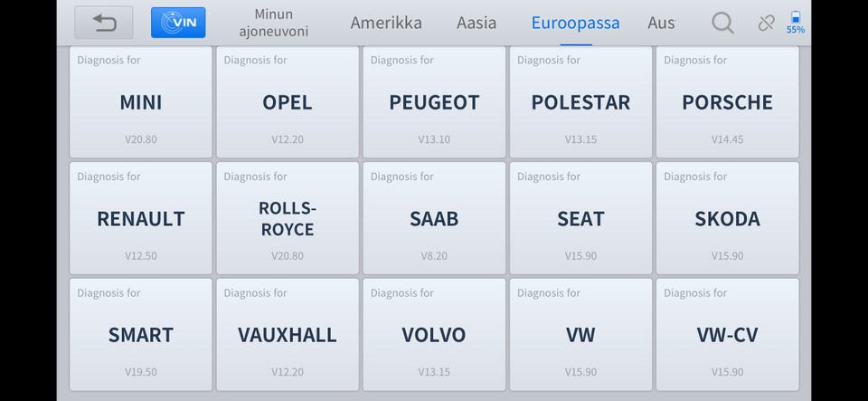Open the VIN scan function
868x401 pixels.
[x=178, y=23]
